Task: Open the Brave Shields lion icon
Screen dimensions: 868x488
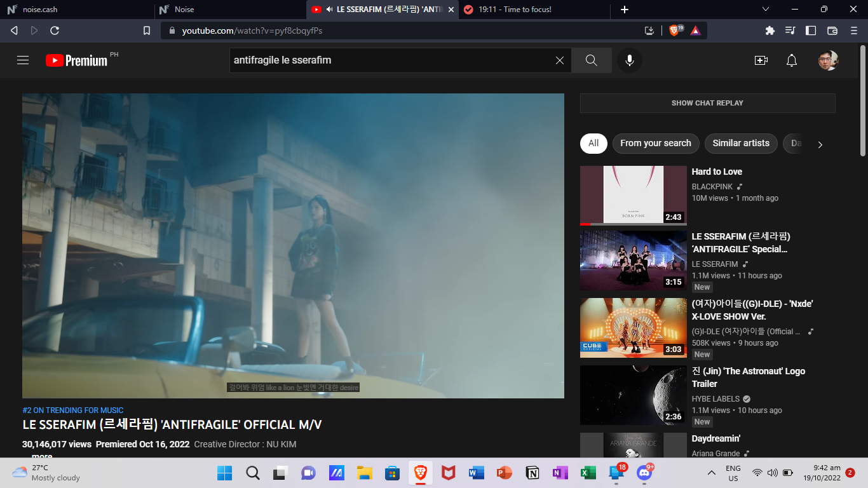Action: [675, 30]
